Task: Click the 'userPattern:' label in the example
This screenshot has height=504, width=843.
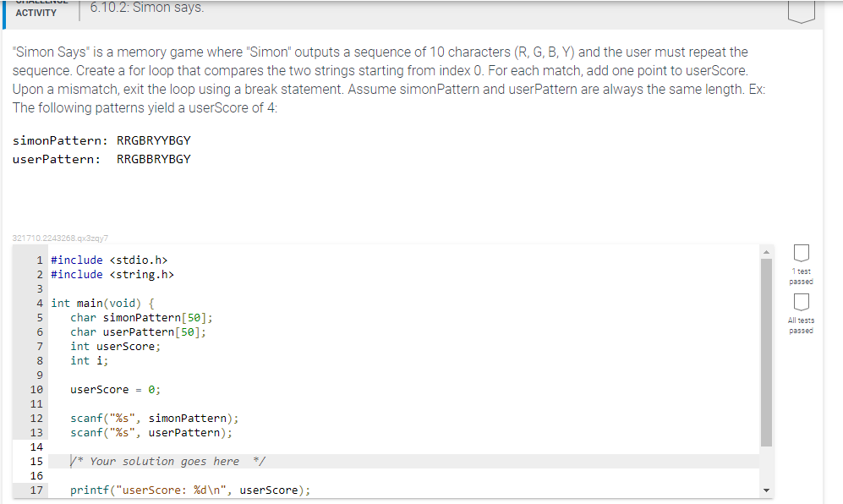Action: point(57,160)
